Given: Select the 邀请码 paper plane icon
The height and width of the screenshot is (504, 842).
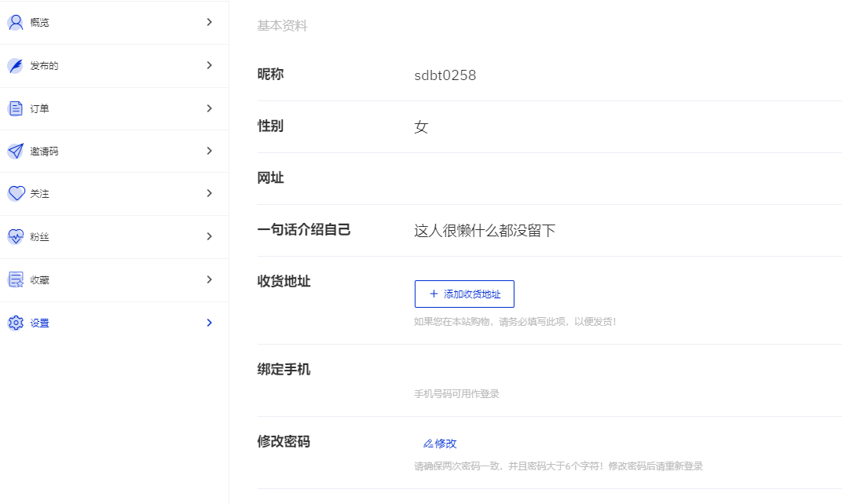Looking at the screenshot, I should [x=16, y=151].
